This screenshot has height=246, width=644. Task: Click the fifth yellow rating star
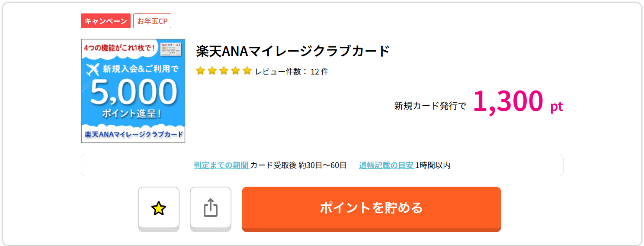tap(247, 71)
